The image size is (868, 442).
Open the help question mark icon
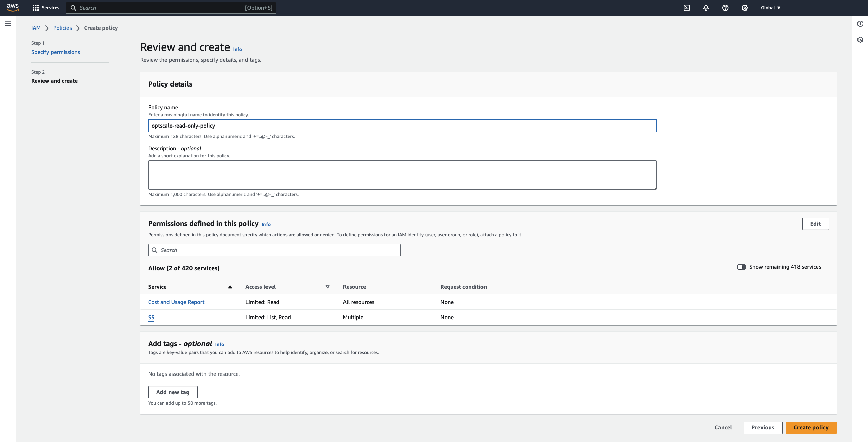725,8
